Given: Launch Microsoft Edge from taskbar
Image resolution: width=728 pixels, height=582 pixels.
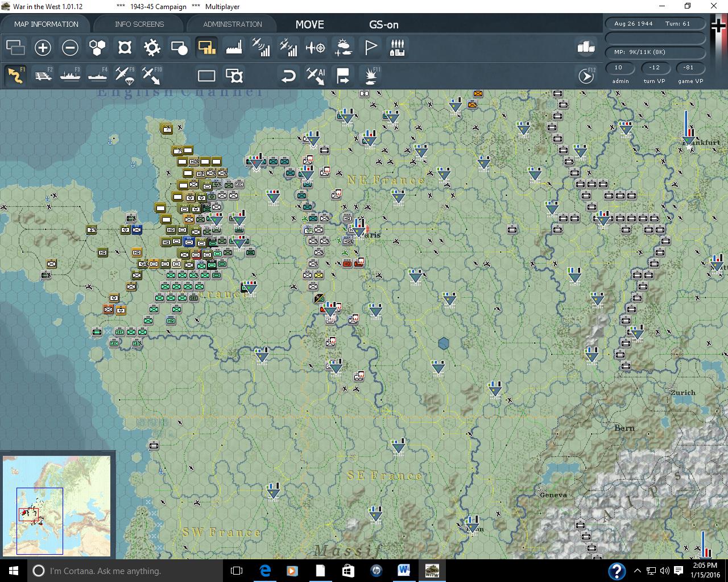Looking at the screenshot, I should [x=265, y=571].
